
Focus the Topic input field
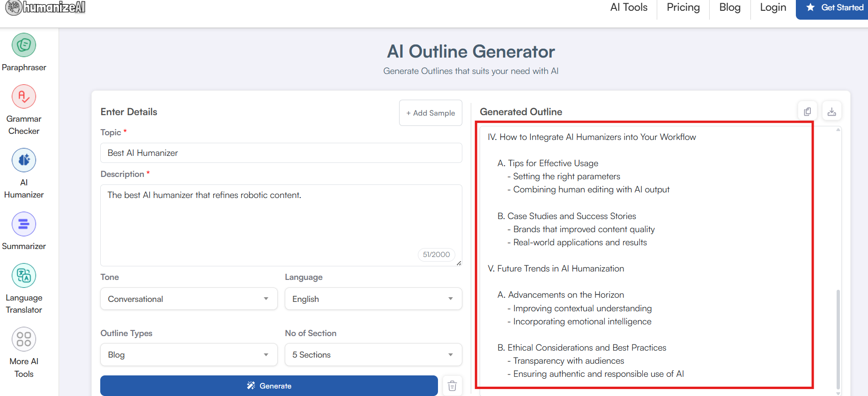click(x=281, y=153)
